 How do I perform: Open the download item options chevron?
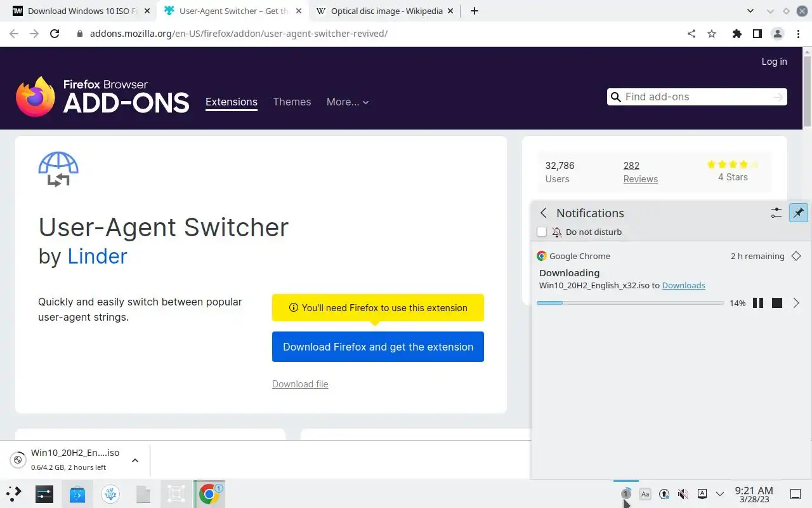tap(135, 460)
